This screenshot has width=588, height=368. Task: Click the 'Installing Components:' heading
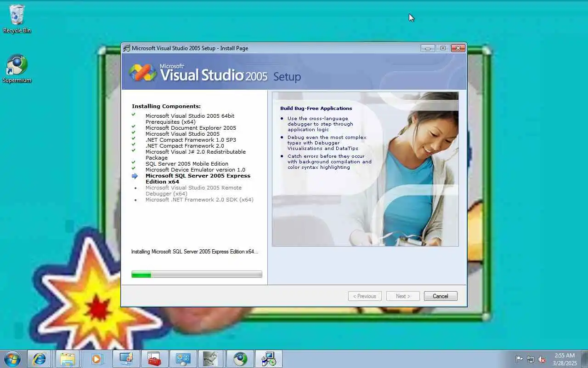pyautogui.click(x=166, y=106)
